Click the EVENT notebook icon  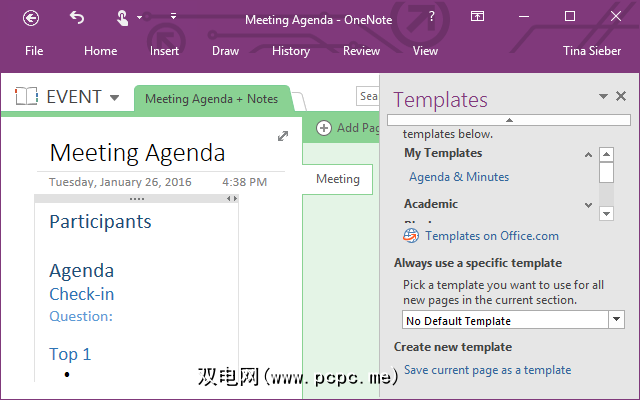click(x=27, y=97)
